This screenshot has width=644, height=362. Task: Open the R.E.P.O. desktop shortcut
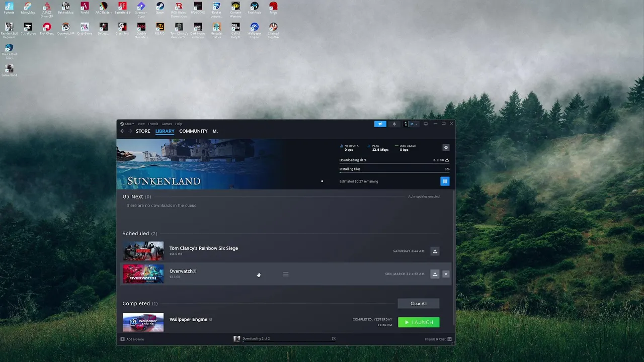(160, 29)
